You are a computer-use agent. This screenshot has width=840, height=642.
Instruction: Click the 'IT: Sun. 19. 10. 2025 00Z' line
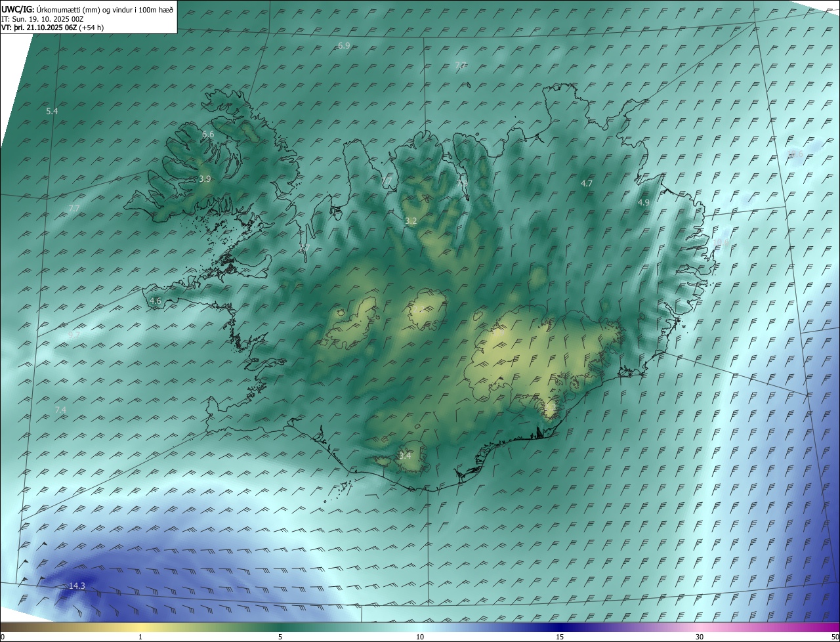43,19
